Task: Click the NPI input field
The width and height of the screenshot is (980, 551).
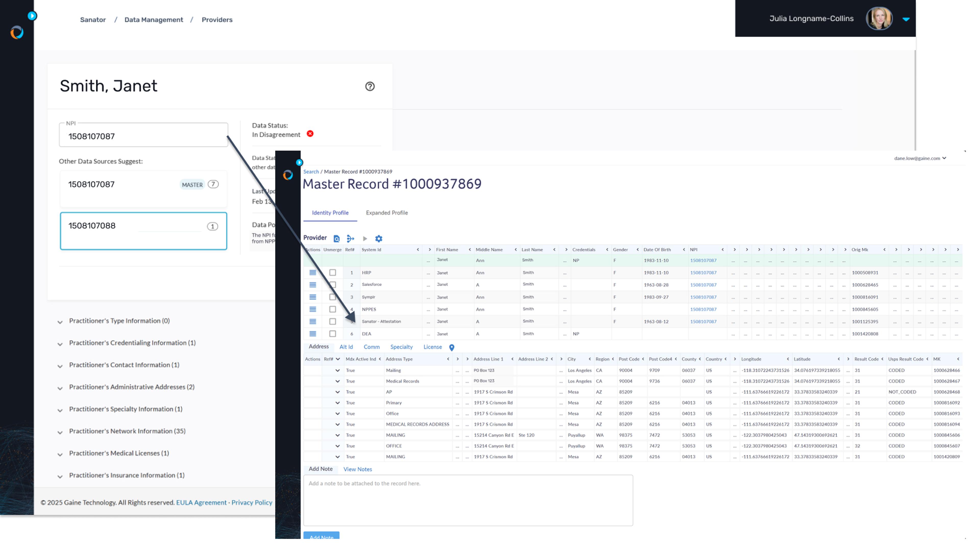Action: 143,135
